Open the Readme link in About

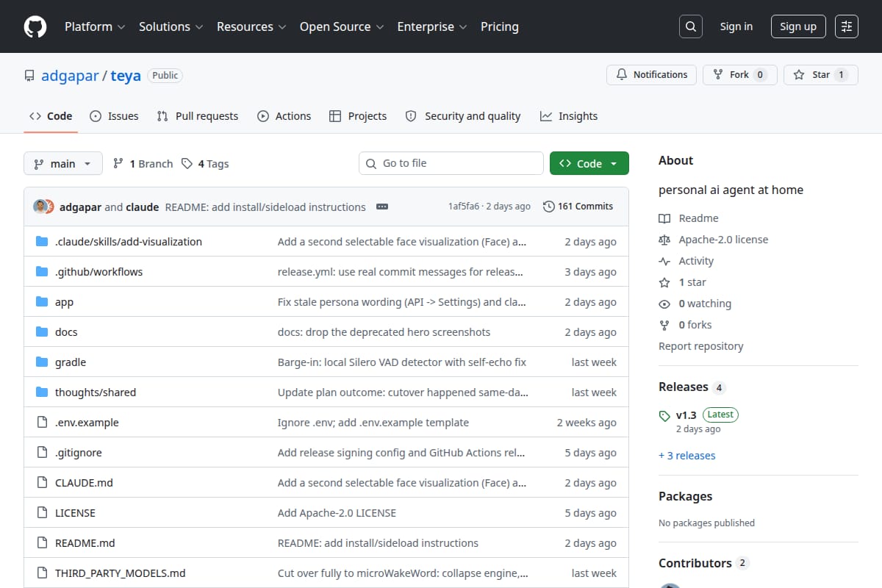point(689,218)
